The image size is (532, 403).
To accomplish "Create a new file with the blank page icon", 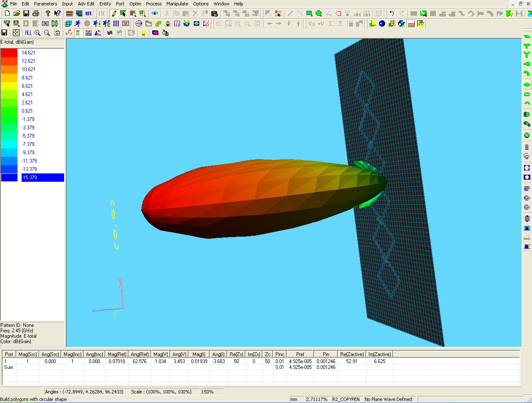I will tap(7, 14).
